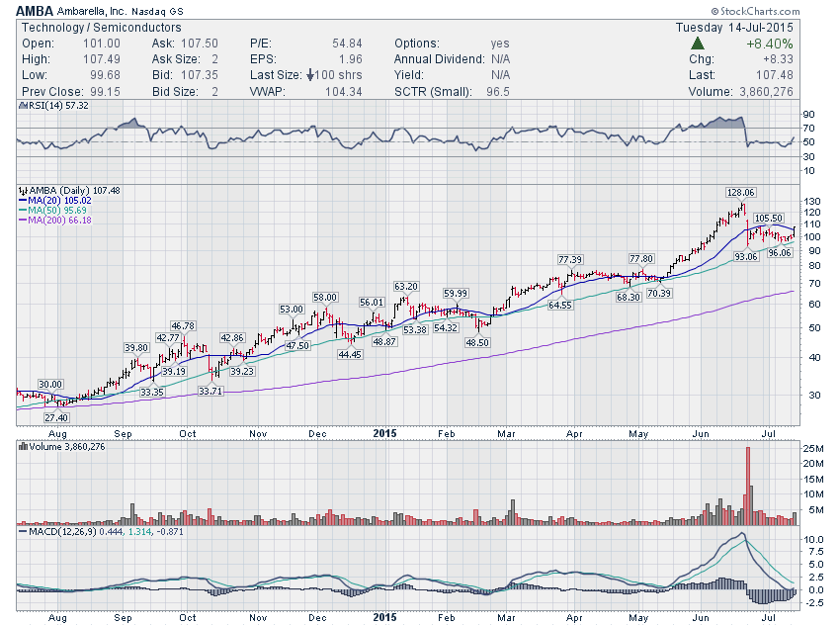Click the 63.20 high price label
This screenshot has height=626, width=840.
(x=406, y=286)
